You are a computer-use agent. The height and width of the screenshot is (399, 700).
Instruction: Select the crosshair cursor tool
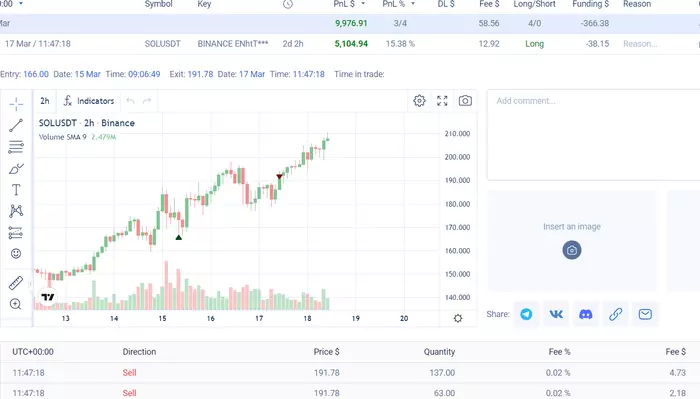coord(16,104)
